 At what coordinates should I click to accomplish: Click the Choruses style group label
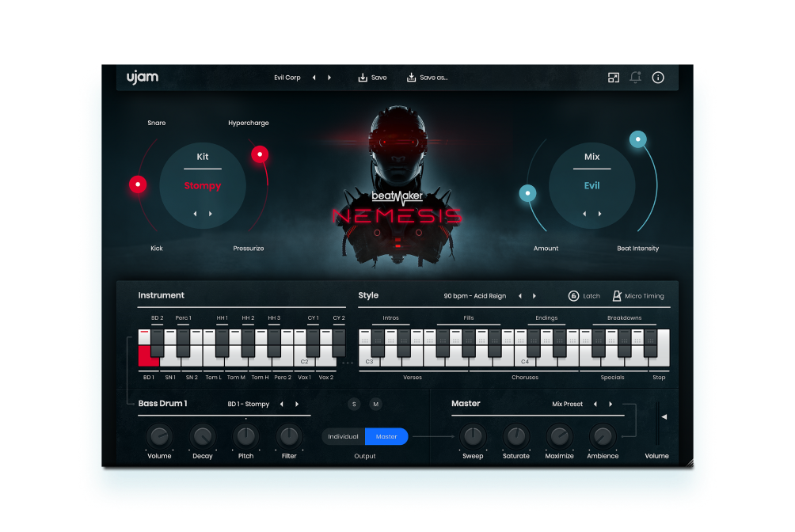point(525,378)
